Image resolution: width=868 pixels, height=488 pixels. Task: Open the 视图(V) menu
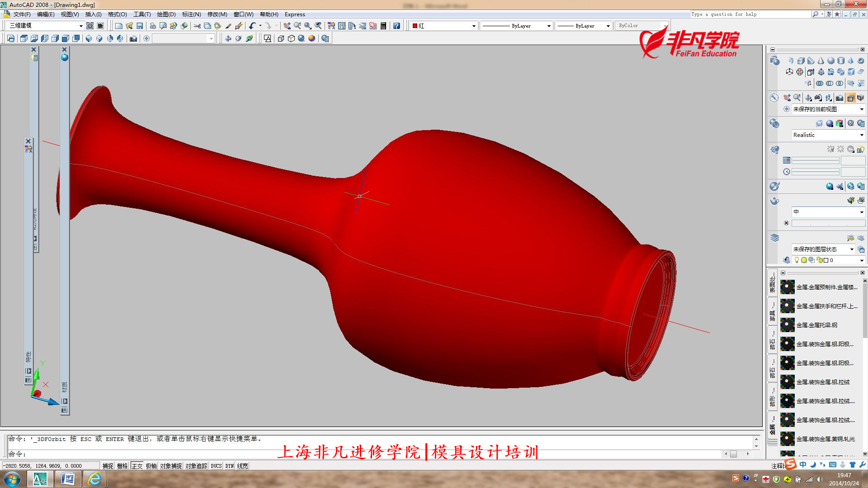(70, 14)
